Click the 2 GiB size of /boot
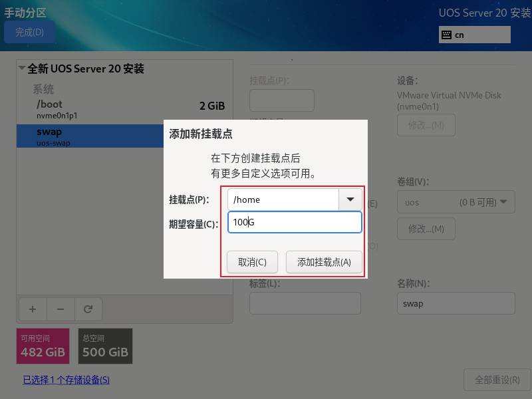 212,106
